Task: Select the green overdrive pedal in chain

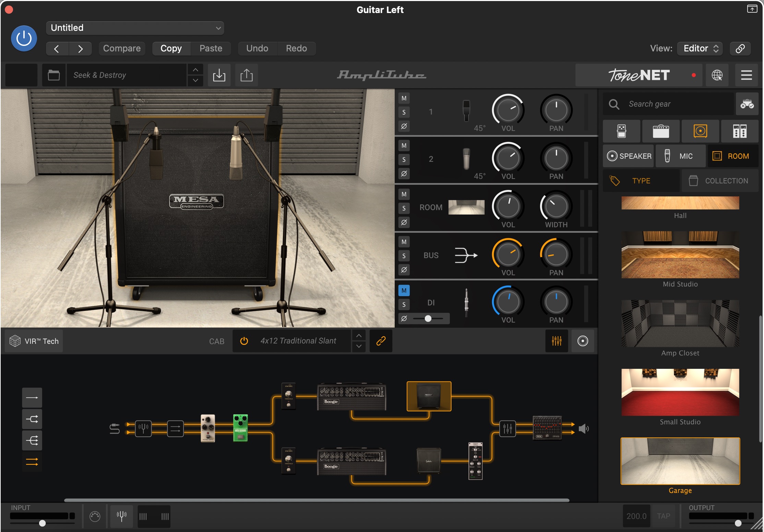Action: click(x=240, y=428)
